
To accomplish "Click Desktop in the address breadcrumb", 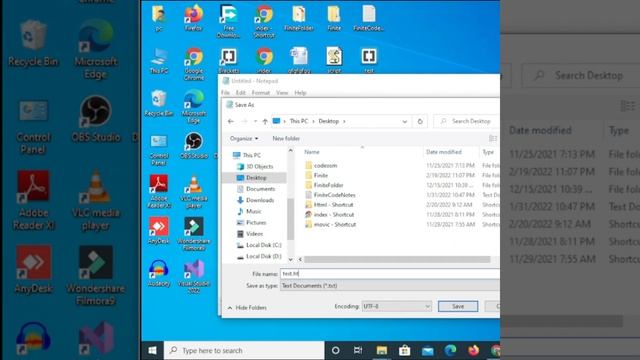I will pos(329,121).
